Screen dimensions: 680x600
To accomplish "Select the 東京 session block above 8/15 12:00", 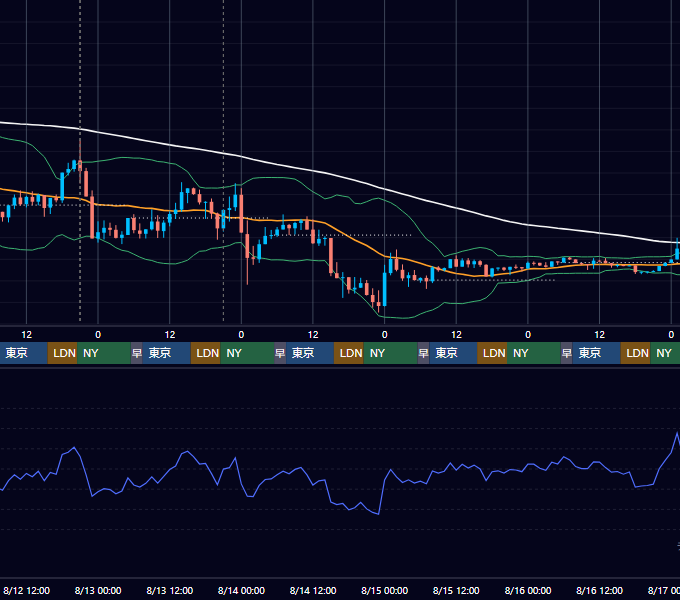I will click(453, 353).
